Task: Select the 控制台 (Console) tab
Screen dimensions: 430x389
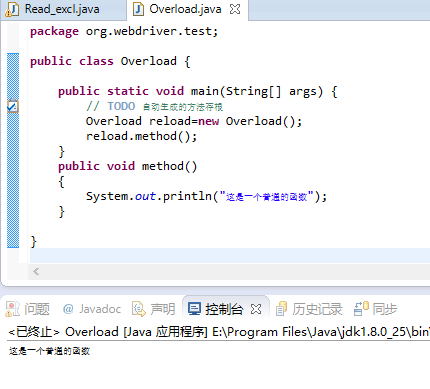Action: (x=224, y=309)
